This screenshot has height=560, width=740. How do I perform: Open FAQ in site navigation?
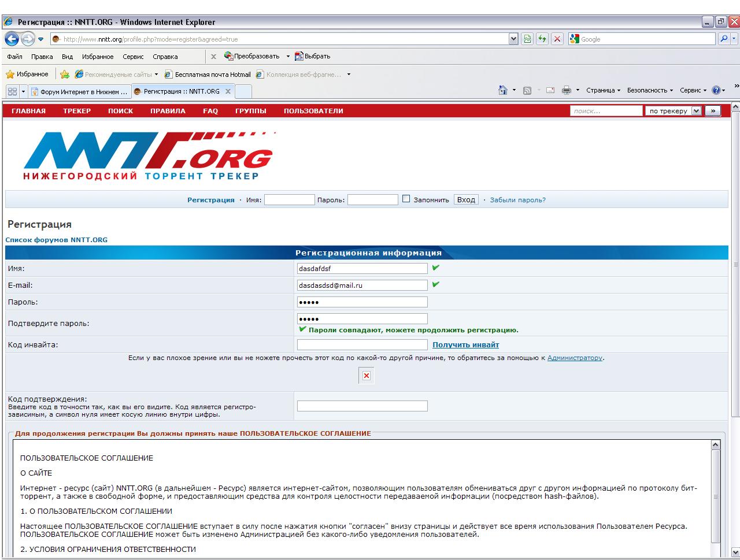210,111
